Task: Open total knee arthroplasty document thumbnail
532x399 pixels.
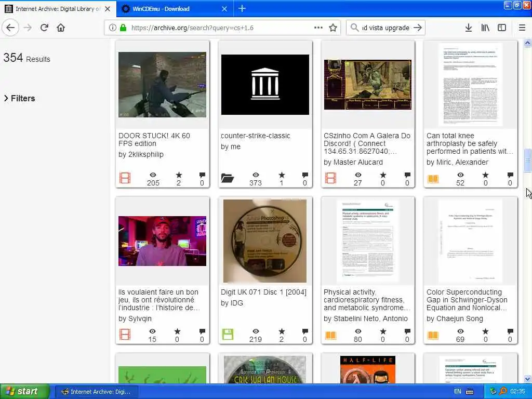Action: click(x=471, y=85)
